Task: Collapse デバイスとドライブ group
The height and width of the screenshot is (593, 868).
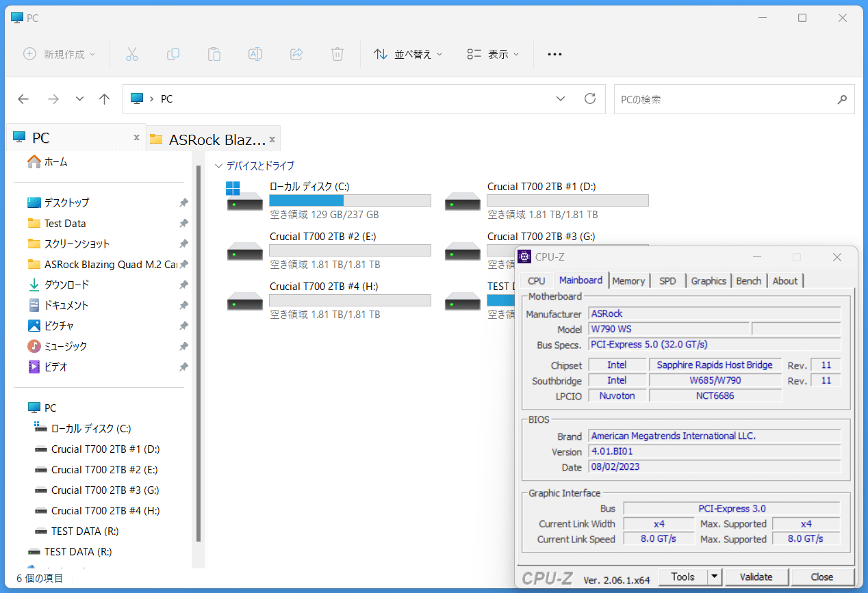Action: [x=218, y=166]
